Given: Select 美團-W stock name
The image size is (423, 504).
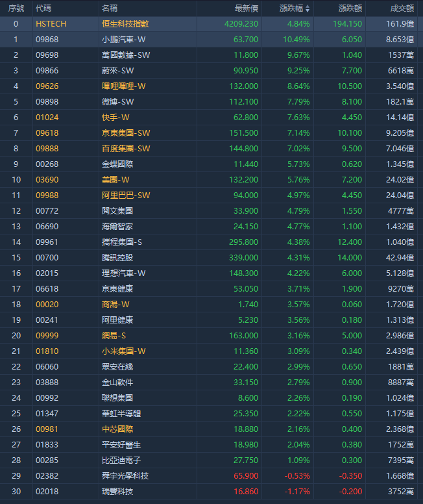Looking at the screenshot, I should pyautogui.click(x=115, y=180).
